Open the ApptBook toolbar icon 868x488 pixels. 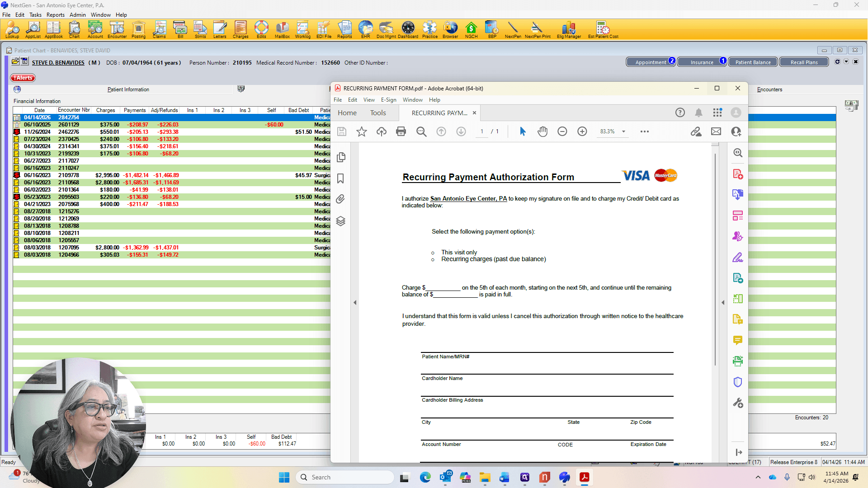coord(53,29)
